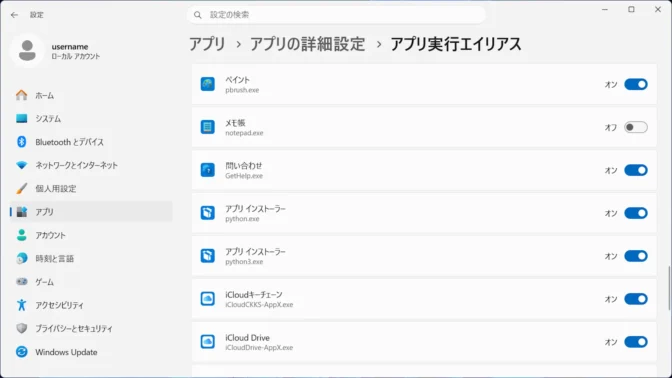Open ゲーム settings

tap(91, 282)
